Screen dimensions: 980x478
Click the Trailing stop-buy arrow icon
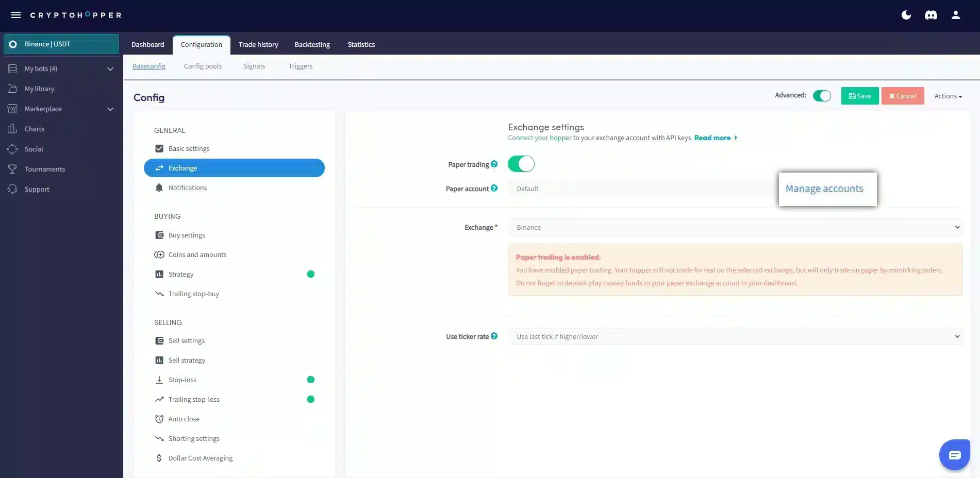159,294
